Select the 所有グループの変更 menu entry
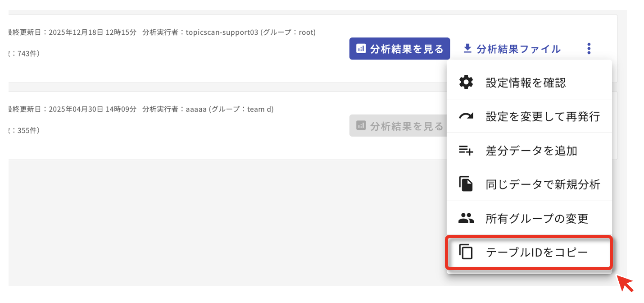Screen dimensions: 644x303 [x=537, y=218]
